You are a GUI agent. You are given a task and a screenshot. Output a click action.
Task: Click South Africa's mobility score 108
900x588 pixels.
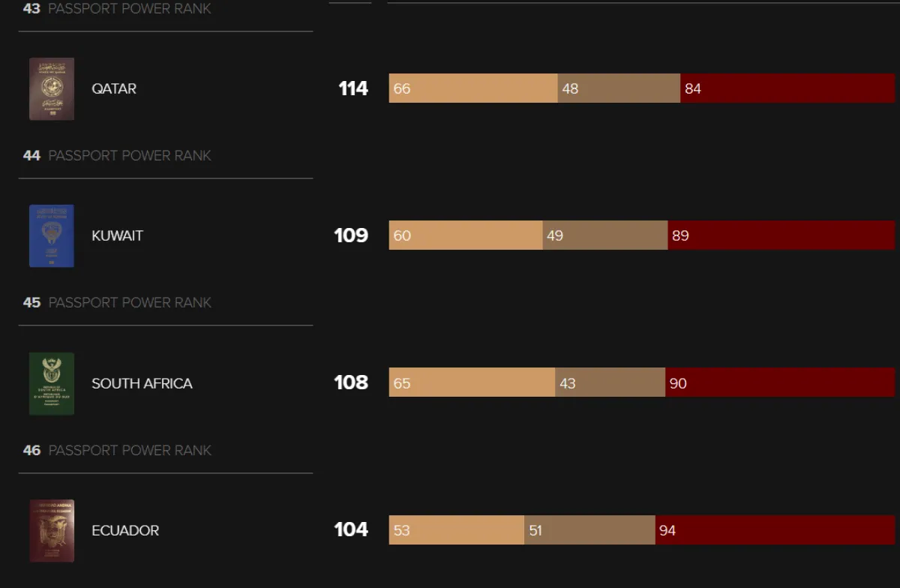(x=351, y=382)
